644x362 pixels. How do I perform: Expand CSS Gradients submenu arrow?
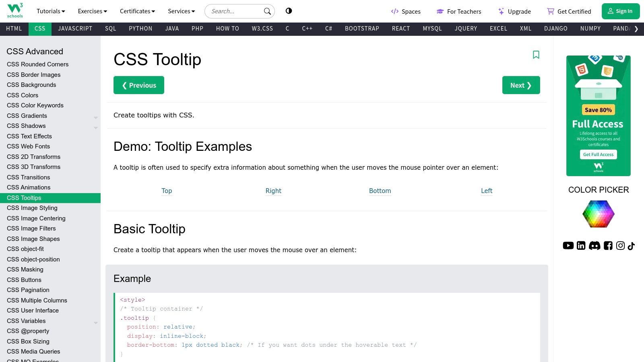(x=96, y=117)
